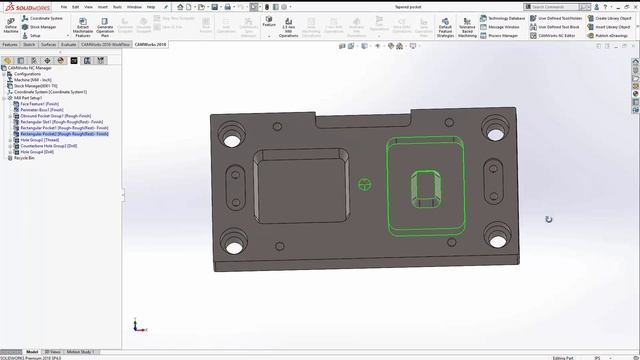
Task: Open the Feature dropdown arrow in ribbon
Action: [x=269, y=36]
